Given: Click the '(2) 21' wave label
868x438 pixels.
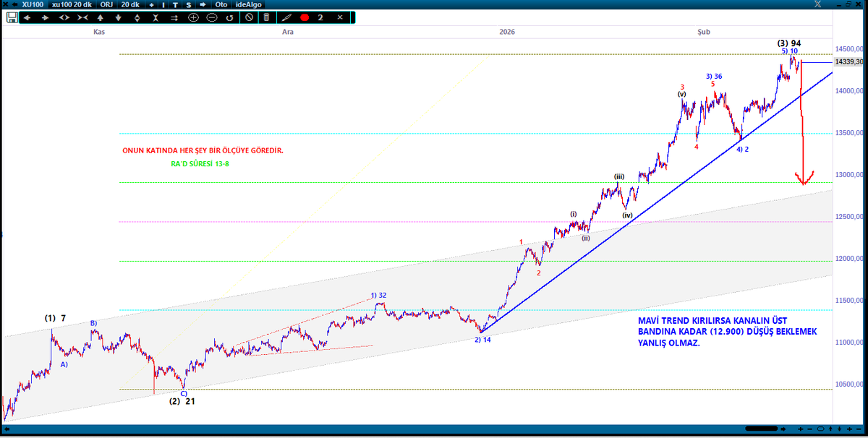Looking at the screenshot, I should [182, 401].
